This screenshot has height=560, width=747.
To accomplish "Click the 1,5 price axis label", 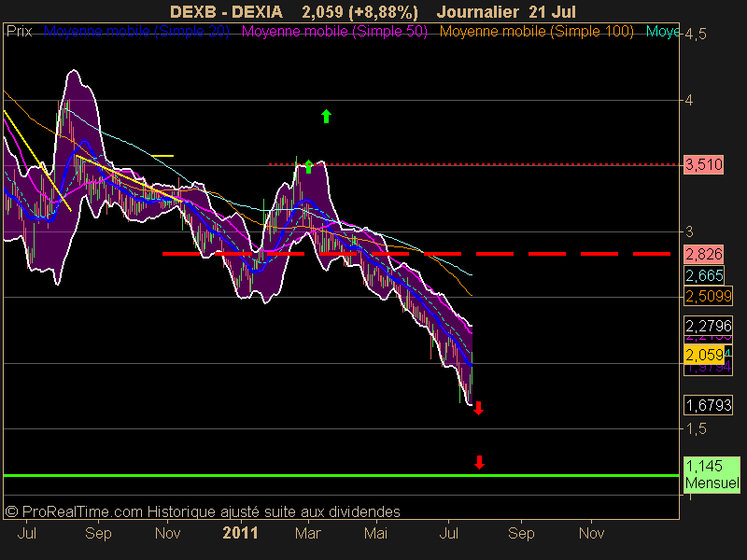I will click(696, 428).
